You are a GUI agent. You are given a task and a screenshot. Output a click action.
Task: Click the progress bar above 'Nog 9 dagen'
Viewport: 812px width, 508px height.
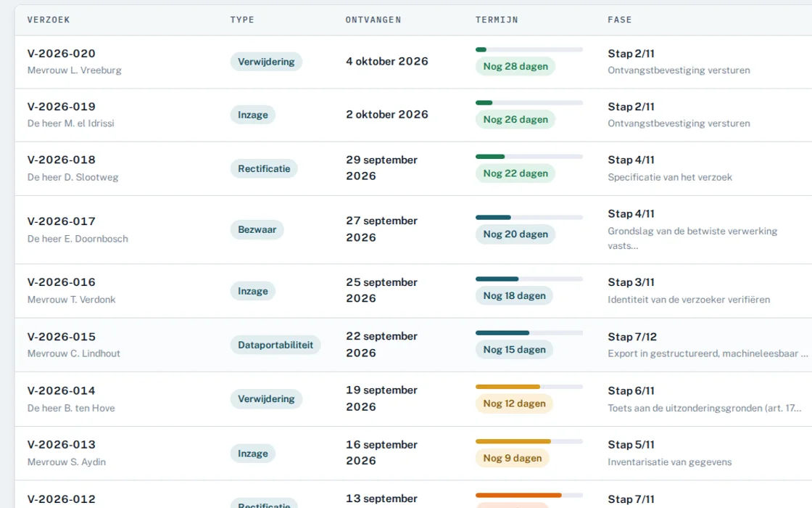point(529,442)
